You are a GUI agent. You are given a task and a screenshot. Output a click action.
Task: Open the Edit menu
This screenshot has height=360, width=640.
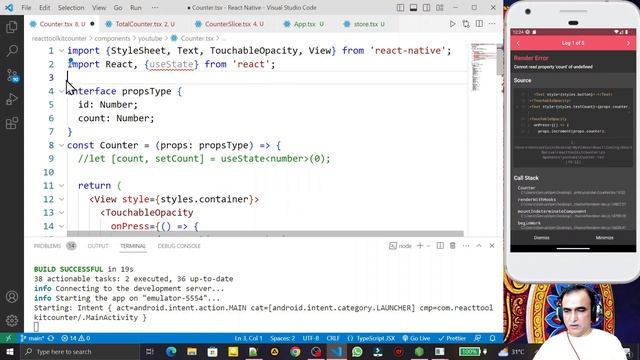pyautogui.click(x=44, y=8)
